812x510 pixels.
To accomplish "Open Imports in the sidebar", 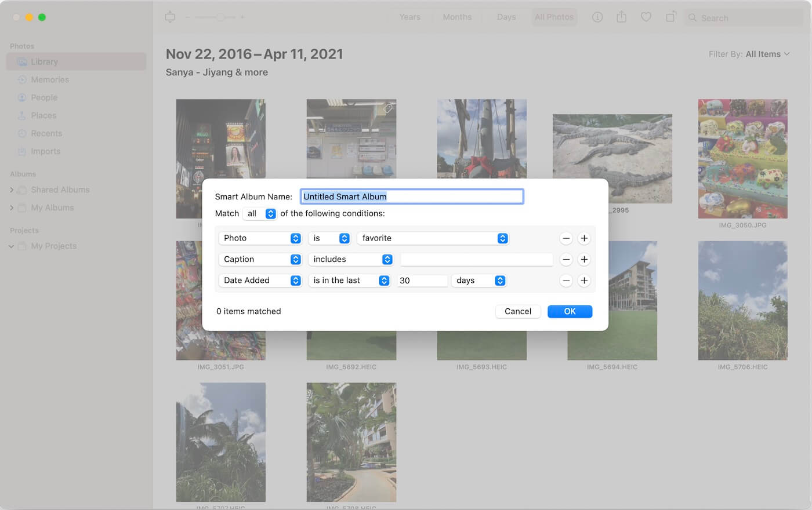I will 45,151.
